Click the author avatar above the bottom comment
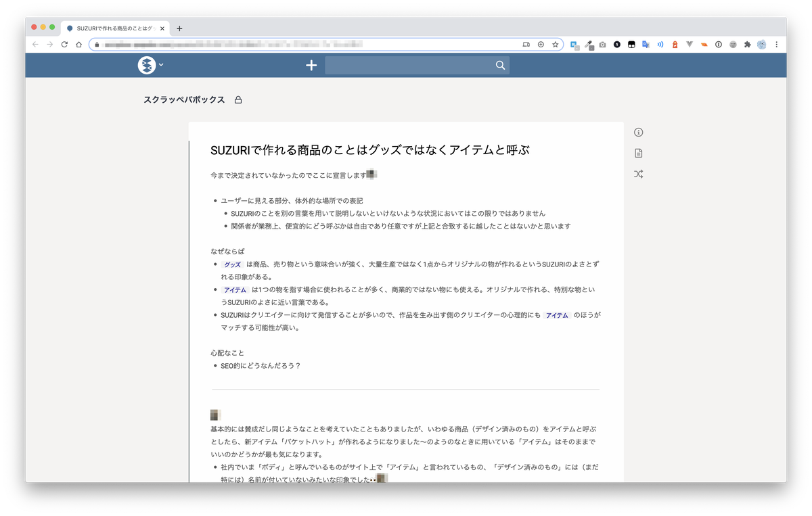This screenshot has height=516, width=812. pos(215,414)
